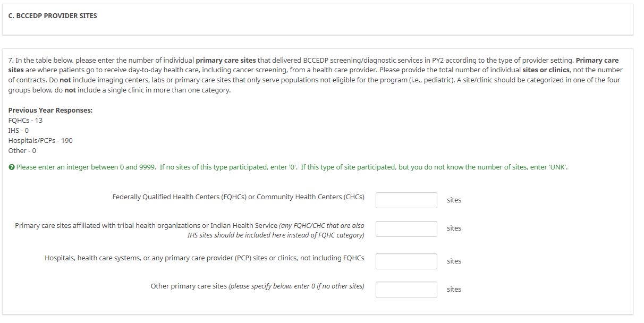Click the question 7 instruction paragraph
Viewport: 644px width, 323px height.
tap(313, 75)
